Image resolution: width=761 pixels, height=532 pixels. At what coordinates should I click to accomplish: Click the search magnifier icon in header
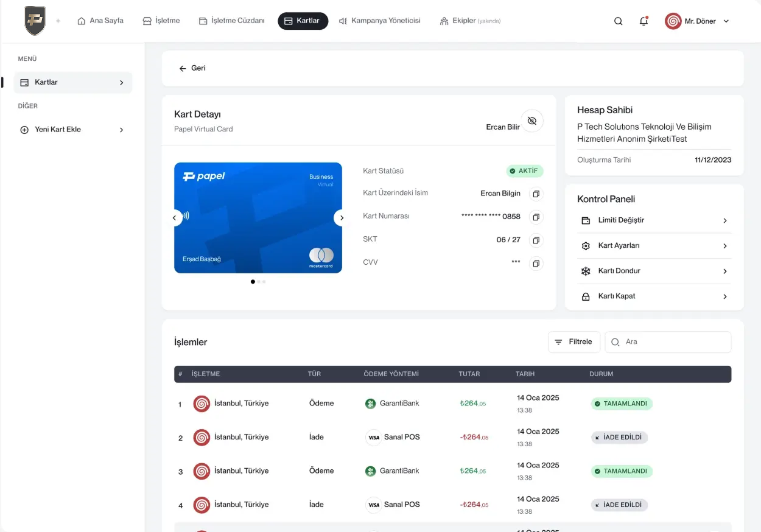click(618, 21)
